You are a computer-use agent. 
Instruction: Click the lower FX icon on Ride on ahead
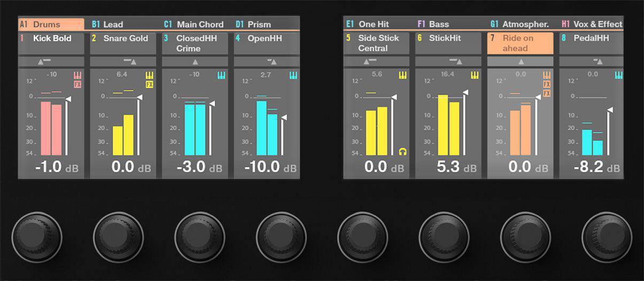tap(547, 93)
